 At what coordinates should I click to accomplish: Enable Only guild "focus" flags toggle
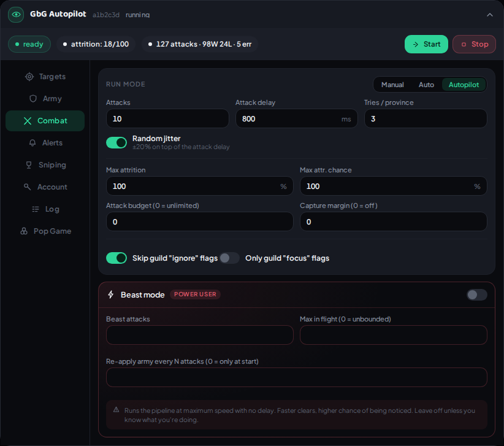pos(229,258)
